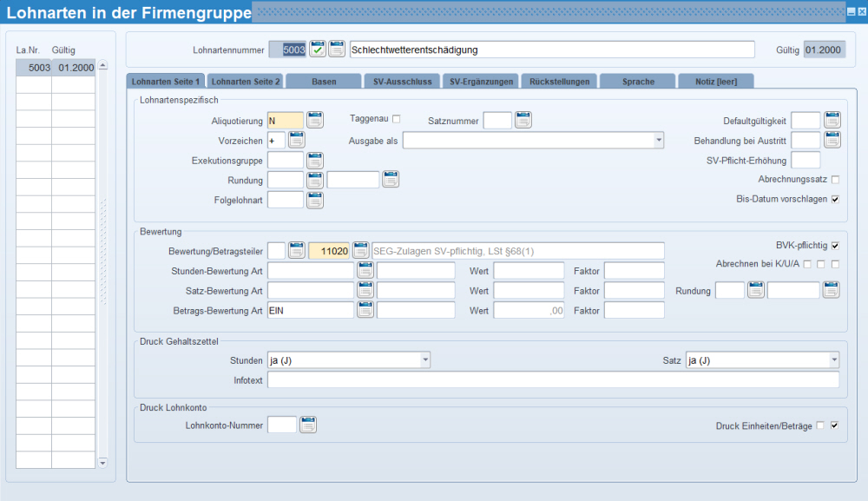The width and height of the screenshot is (868, 501).
Task: Open the Satznummer lookup list
Action: (x=523, y=120)
